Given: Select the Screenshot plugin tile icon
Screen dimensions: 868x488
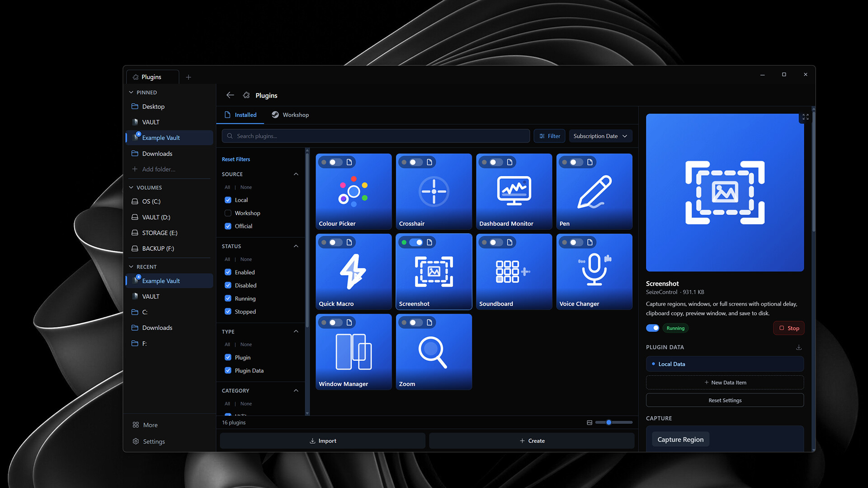Looking at the screenshot, I should [434, 272].
